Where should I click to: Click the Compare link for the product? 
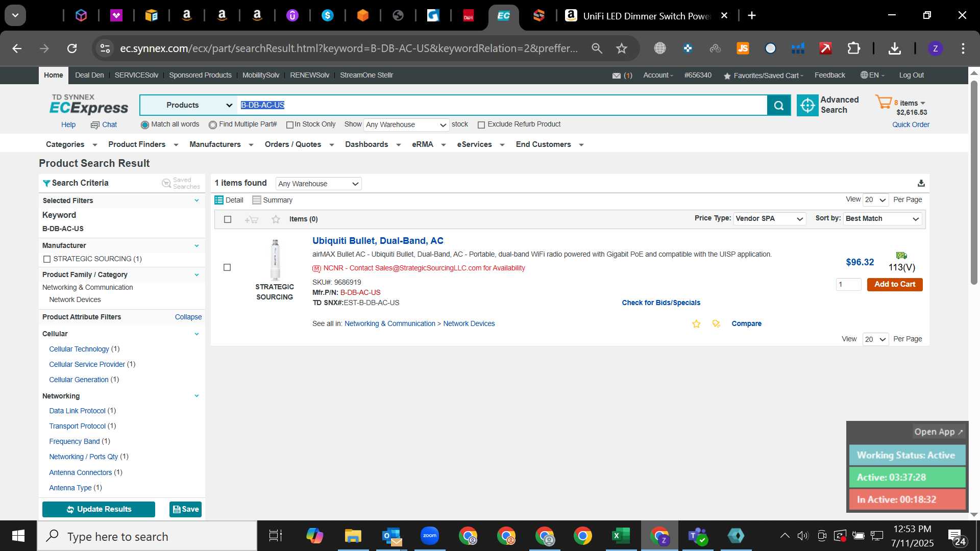point(746,324)
